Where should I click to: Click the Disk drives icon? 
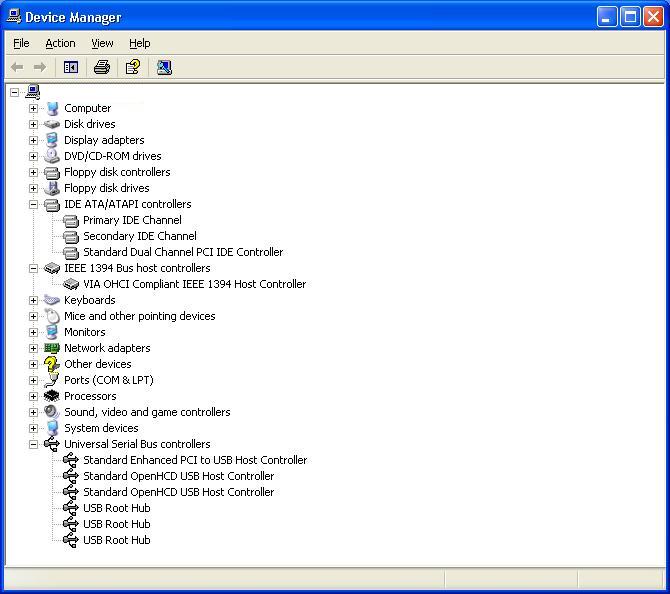(52, 124)
